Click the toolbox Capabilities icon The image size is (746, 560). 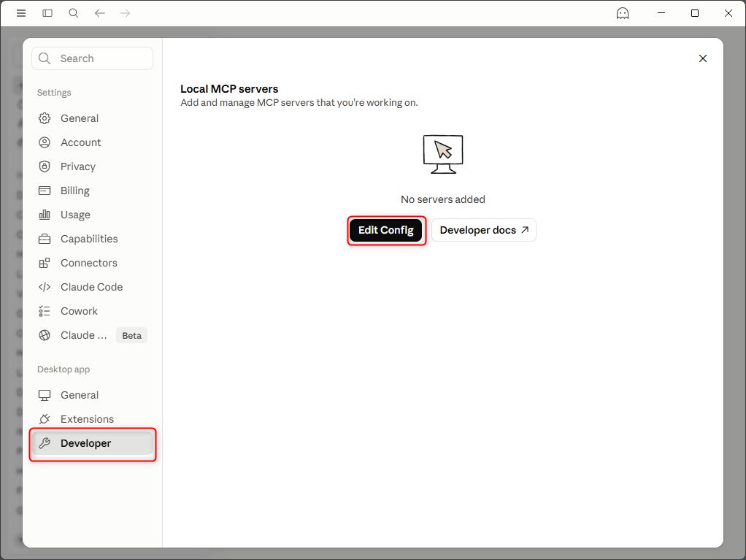coord(45,239)
